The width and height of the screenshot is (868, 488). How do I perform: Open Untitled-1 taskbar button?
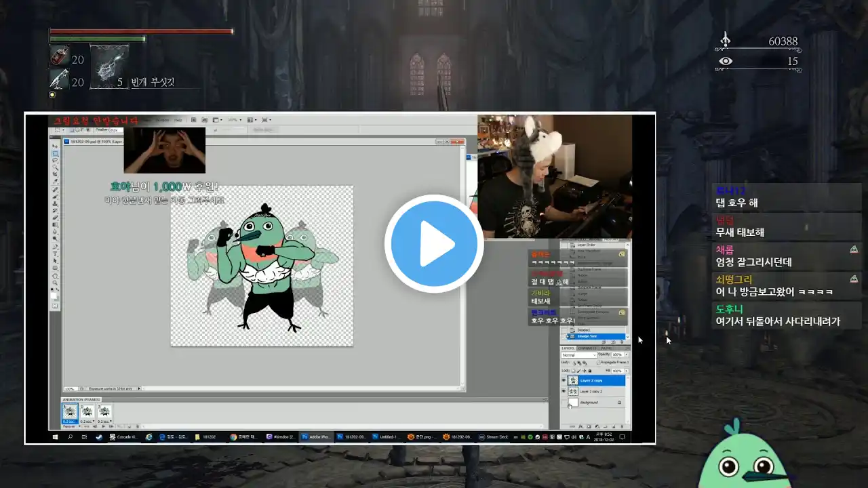(386, 437)
